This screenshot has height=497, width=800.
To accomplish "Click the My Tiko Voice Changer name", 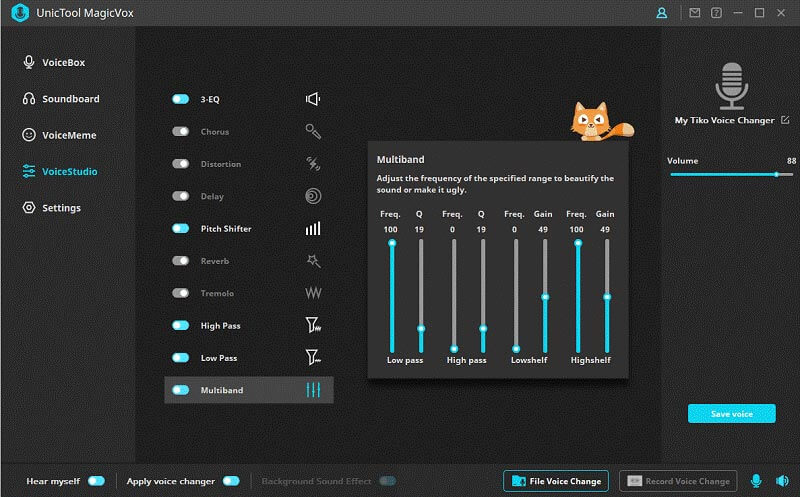I will [724, 120].
